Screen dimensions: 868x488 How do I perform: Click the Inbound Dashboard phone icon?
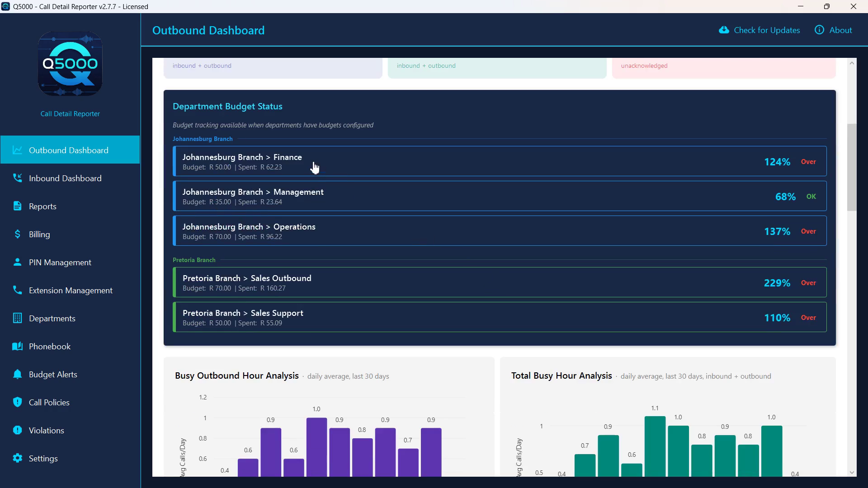tap(17, 178)
